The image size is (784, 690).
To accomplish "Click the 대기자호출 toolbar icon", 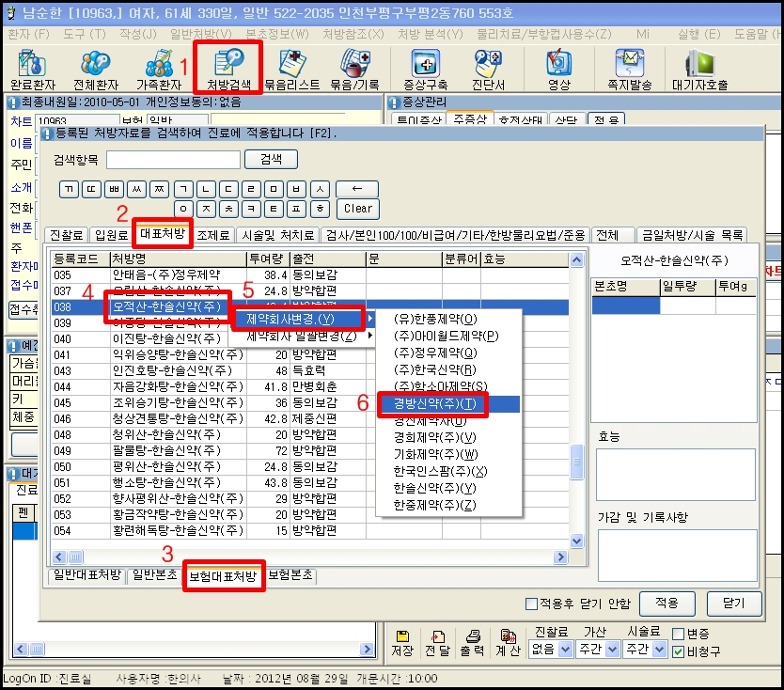I will point(700,68).
